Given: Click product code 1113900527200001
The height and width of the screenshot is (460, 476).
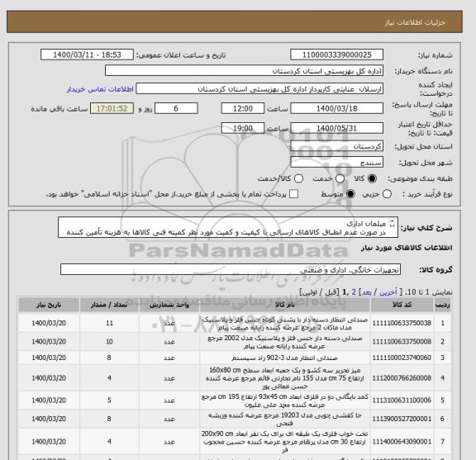Looking at the screenshot, I should [x=402, y=419].
